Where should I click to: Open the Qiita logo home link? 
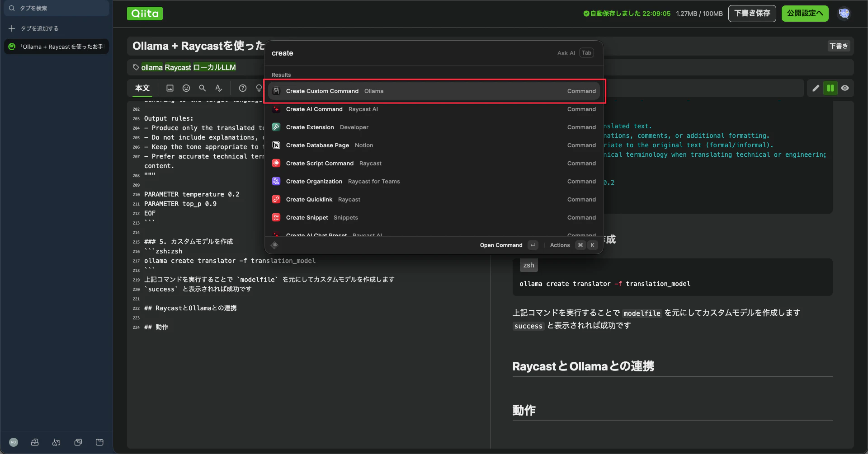pyautogui.click(x=145, y=14)
